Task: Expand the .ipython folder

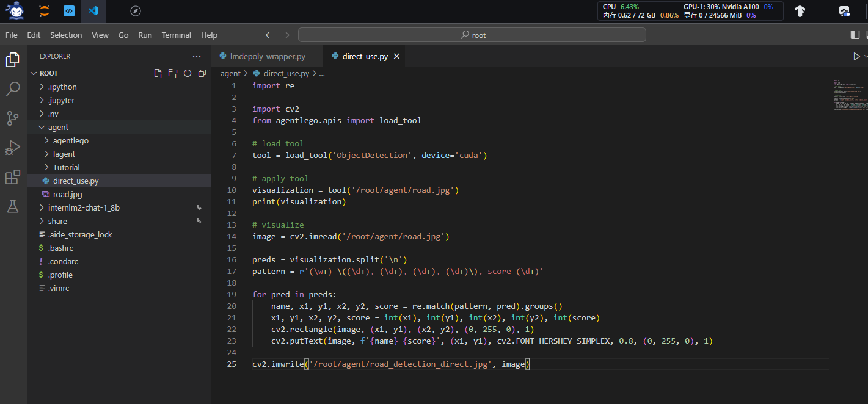Action: pos(42,87)
